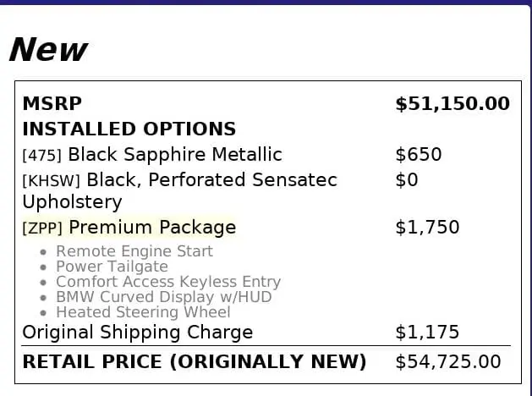Click the Black Sapphire Metallic option
532x396 pixels.
(174, 155)
